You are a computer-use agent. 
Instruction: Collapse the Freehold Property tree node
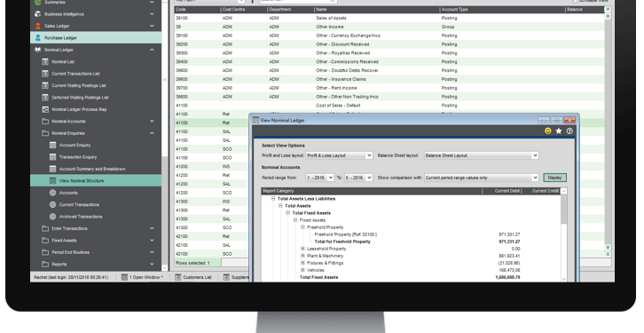pyautogui.click(x=302, y=227)
